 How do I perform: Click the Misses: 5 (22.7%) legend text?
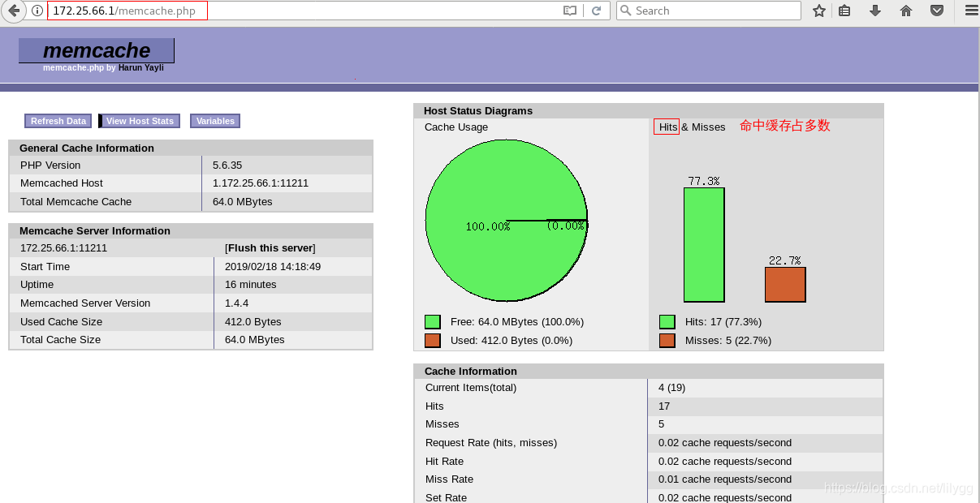point(728,341)
